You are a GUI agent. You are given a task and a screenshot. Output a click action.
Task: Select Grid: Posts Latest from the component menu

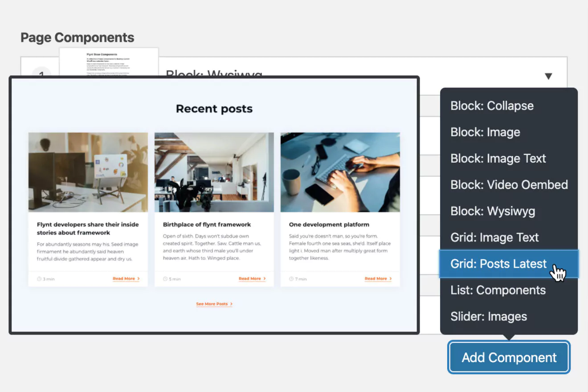click(498, 264)
